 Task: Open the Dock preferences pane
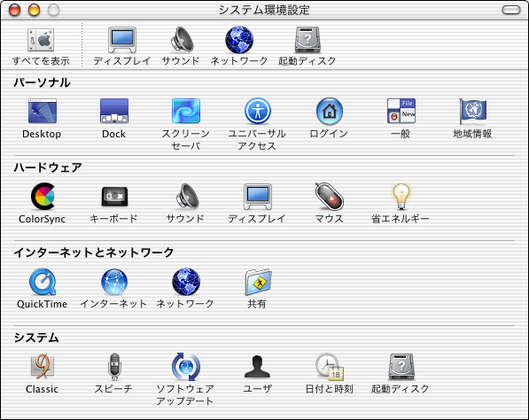(x=114, y=111)
